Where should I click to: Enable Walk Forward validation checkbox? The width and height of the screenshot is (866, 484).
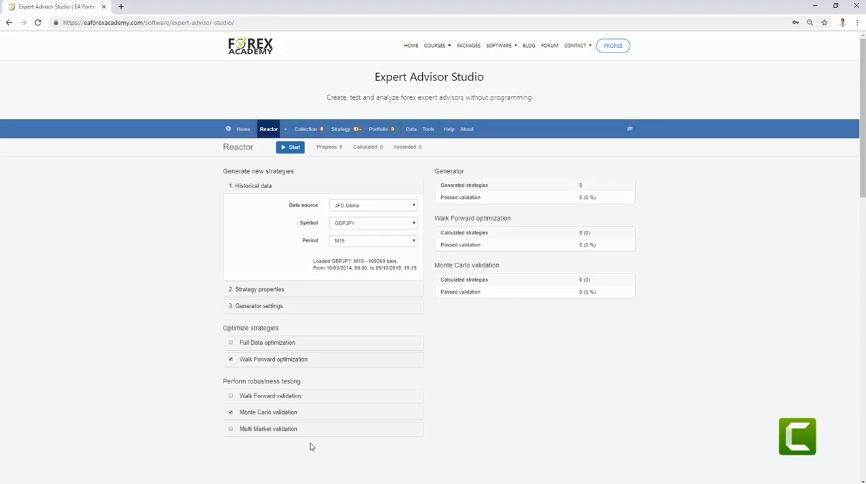click(231, 396)
